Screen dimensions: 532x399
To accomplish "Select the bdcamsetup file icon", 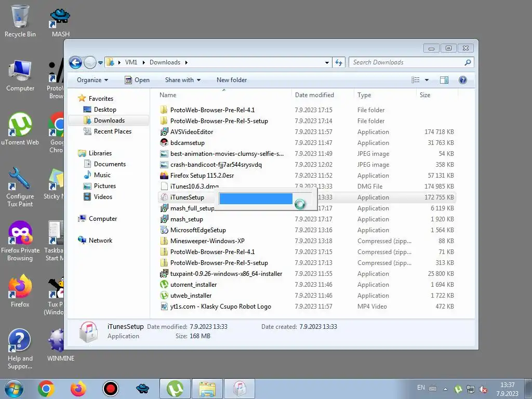I will 164,142.
